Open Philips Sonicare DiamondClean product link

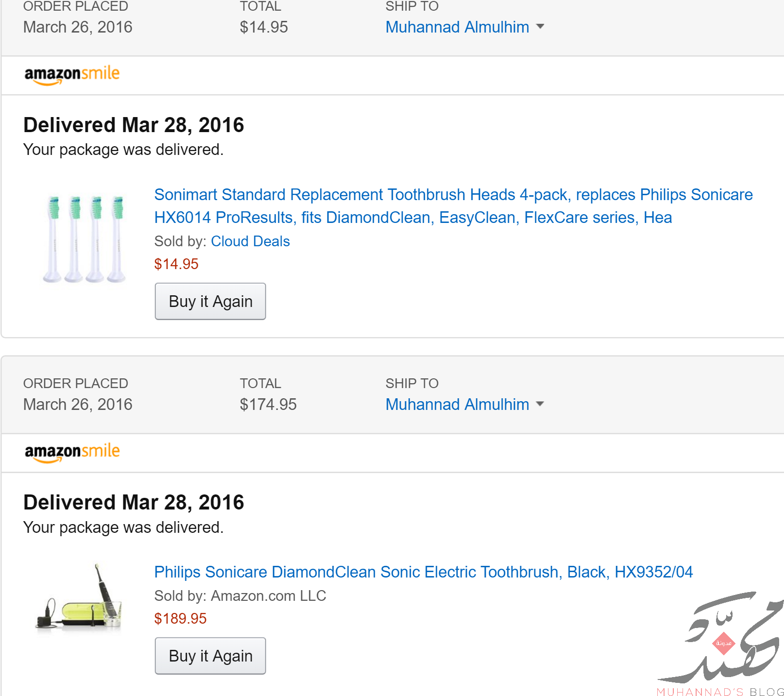(x=423, y=572)
